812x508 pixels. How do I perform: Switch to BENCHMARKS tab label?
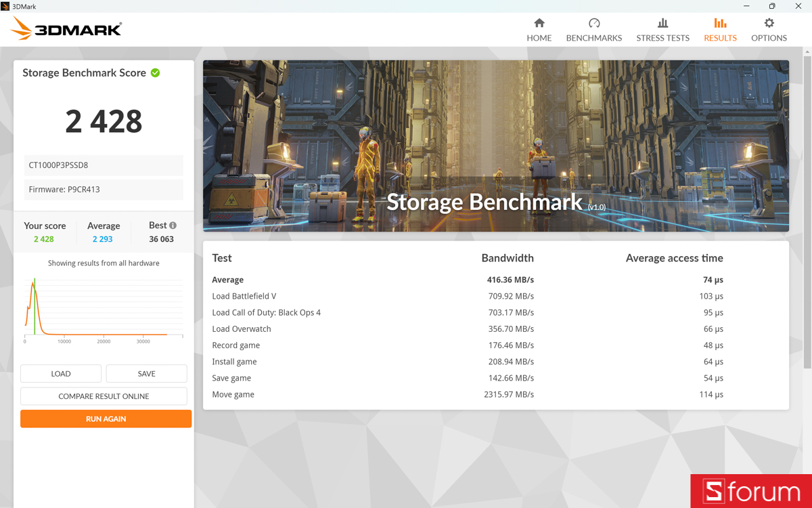click(x=594, y=38)
